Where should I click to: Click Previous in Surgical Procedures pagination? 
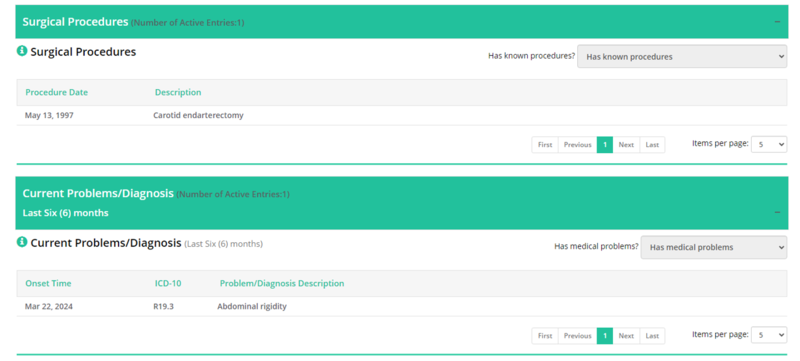pos(578,145)
